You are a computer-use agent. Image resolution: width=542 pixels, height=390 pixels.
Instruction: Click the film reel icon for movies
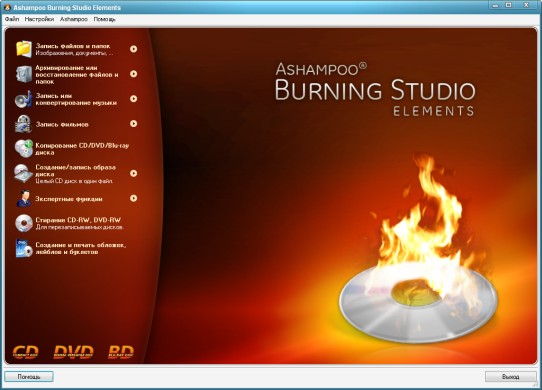(x=24, y=124)
